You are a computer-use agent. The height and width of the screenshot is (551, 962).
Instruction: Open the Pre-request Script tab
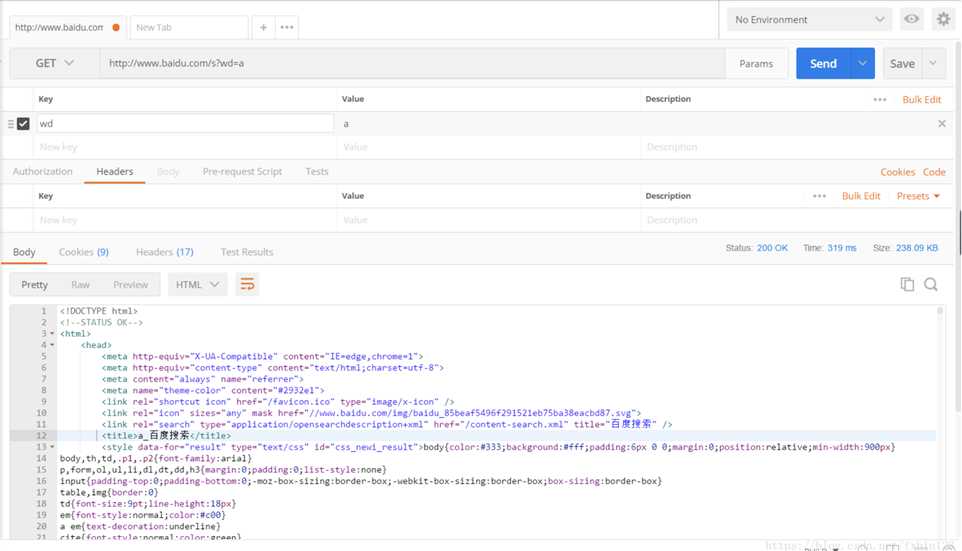click(242, 171)
